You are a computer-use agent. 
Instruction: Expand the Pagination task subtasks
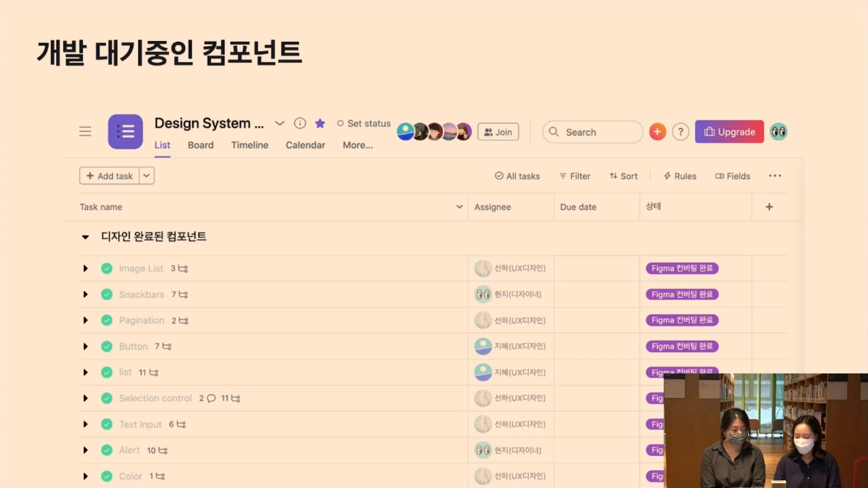pyautogui.click(x=85, y=320)
